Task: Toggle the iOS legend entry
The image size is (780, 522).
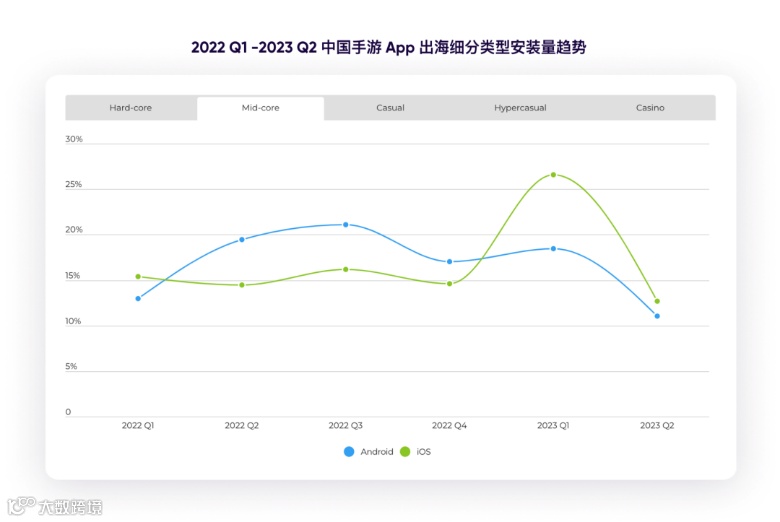Action: click(x=416, y=451)
